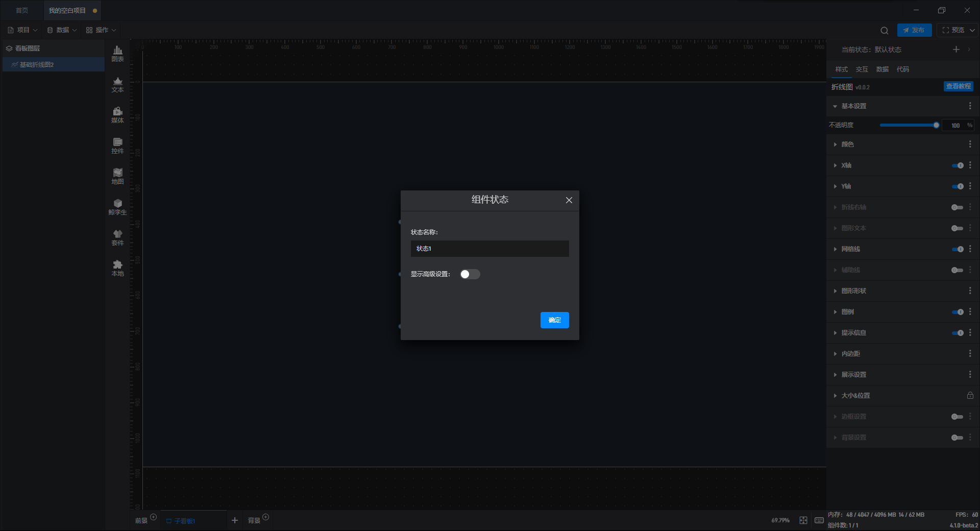Collapse the 基本设置 section
The width and height of the screenshot is (980, 531).
(835, 106)
